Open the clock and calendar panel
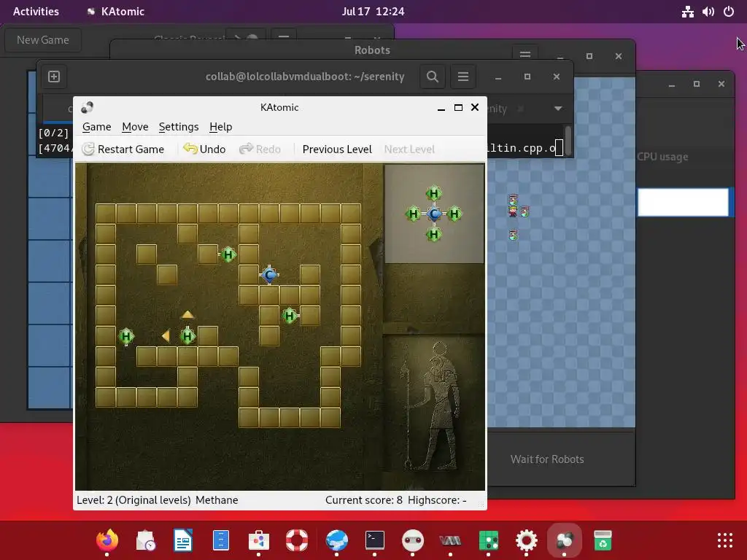 373,12
